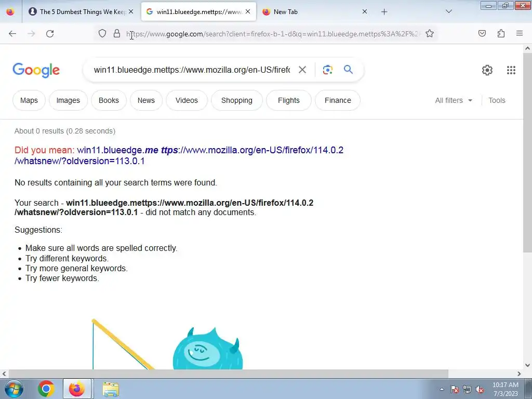Viewport: 532px width, 399px height.
Task: Click the Google logo
Action: click(x=36, y=70)
